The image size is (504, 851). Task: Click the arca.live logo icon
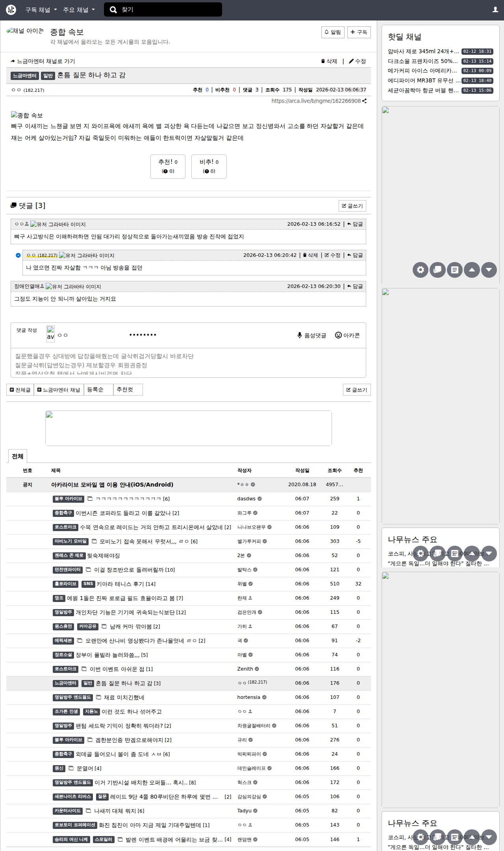tap(11, 10)
